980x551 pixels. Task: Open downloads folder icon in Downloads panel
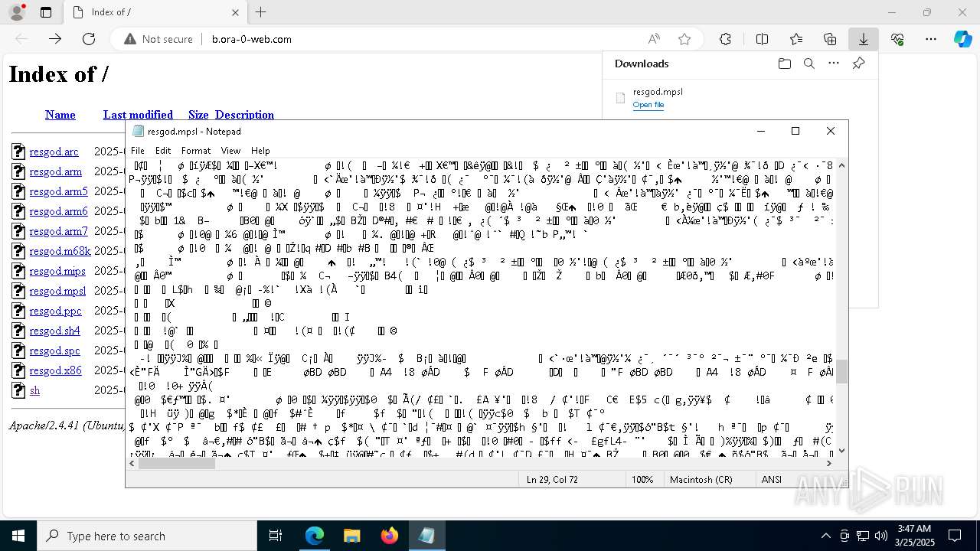coord(784,64)
